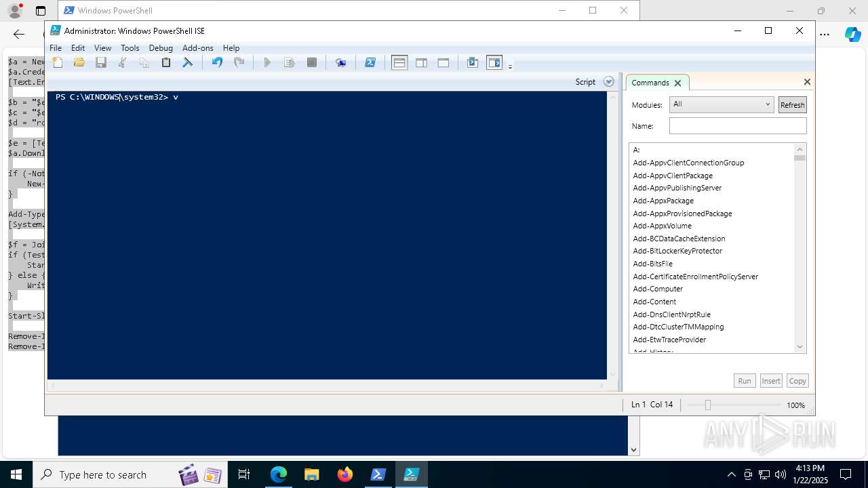Select Add-DnsClientNrptRule command
The width and height of the screenshot is (868, 488).
(672, 314)
